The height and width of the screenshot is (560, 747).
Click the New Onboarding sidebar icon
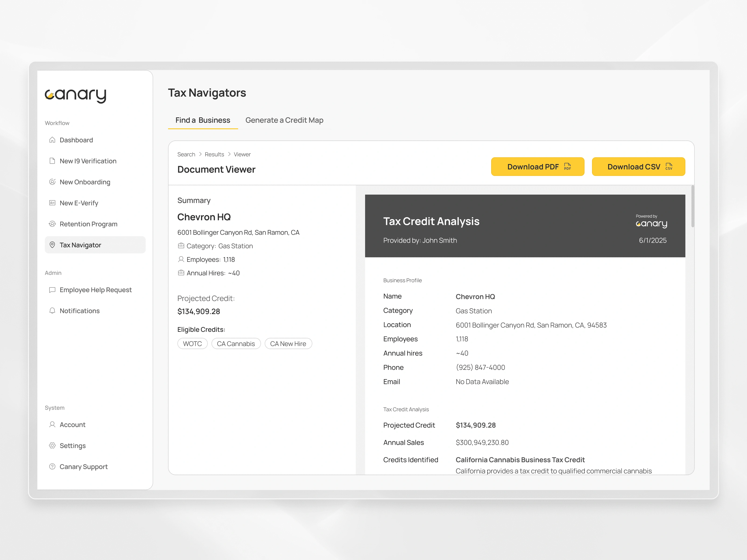[x=52, y=182]
